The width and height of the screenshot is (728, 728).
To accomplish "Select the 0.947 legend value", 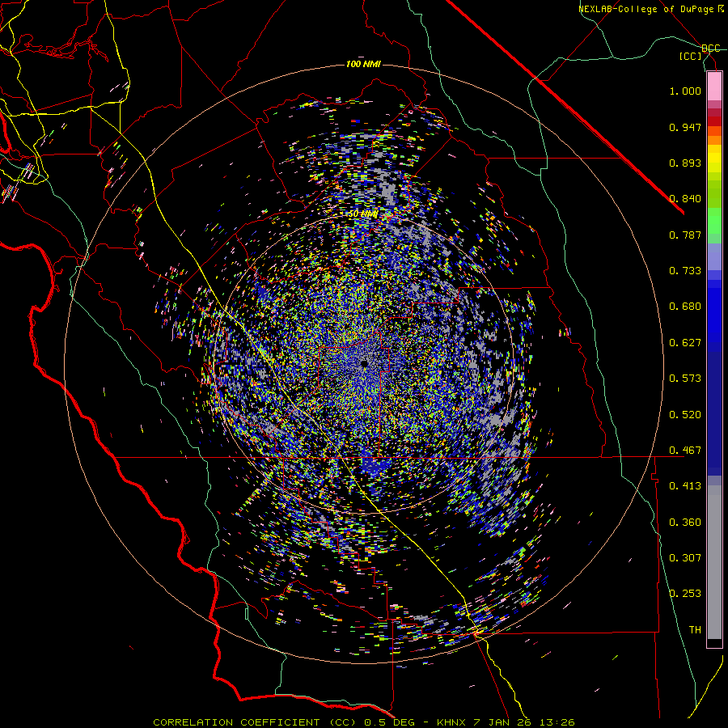I will point(685,127).
